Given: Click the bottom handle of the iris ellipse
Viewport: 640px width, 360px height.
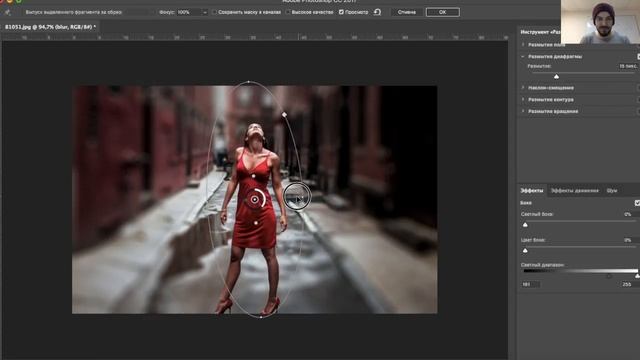Looking at the screenshot, I should tap(261, 317).
